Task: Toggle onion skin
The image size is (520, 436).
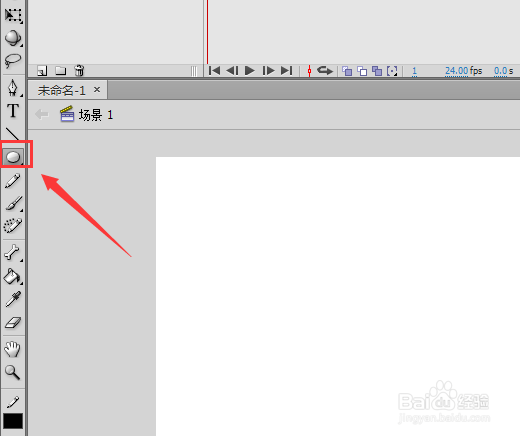Action: tap(347, 71)
